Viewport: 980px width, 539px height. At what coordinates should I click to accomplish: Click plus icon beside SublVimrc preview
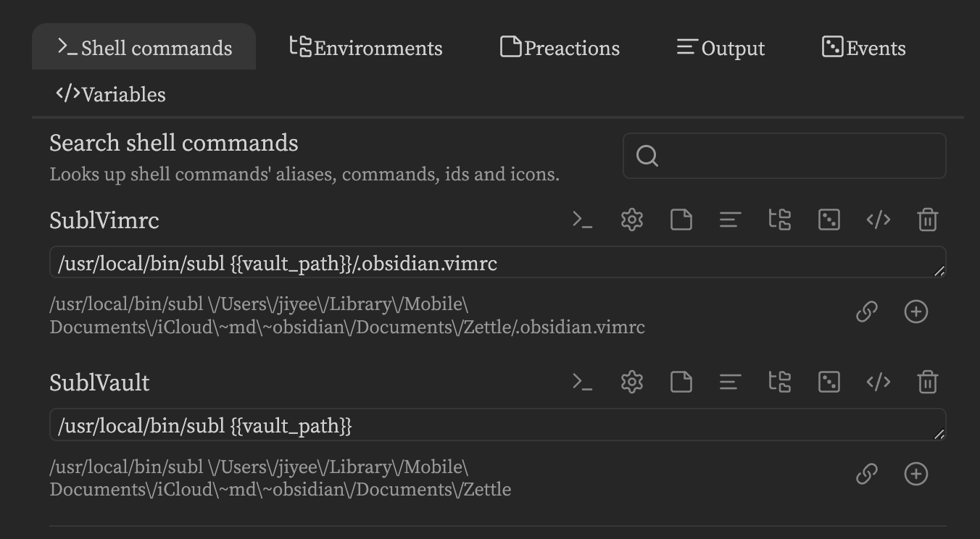[916, 312]
